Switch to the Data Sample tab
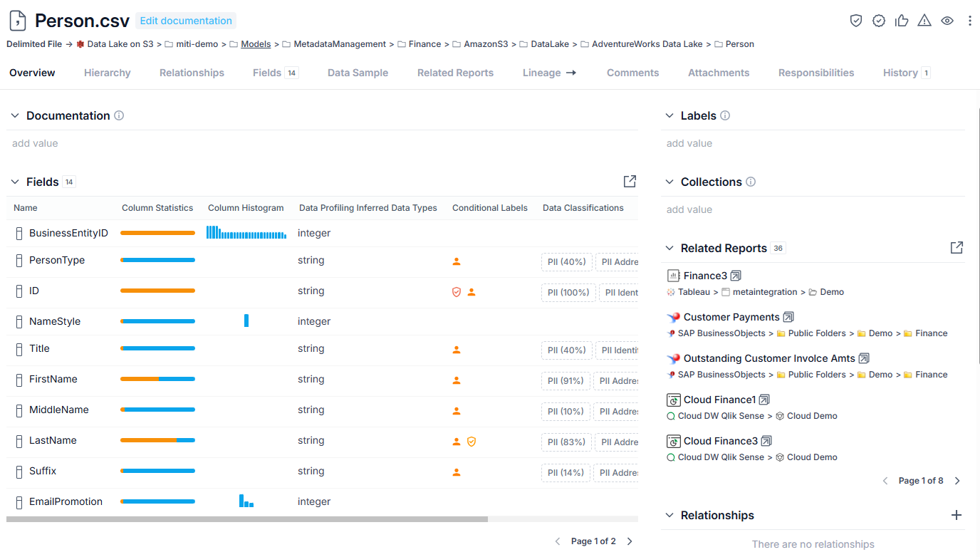 [x=358, y=73]
